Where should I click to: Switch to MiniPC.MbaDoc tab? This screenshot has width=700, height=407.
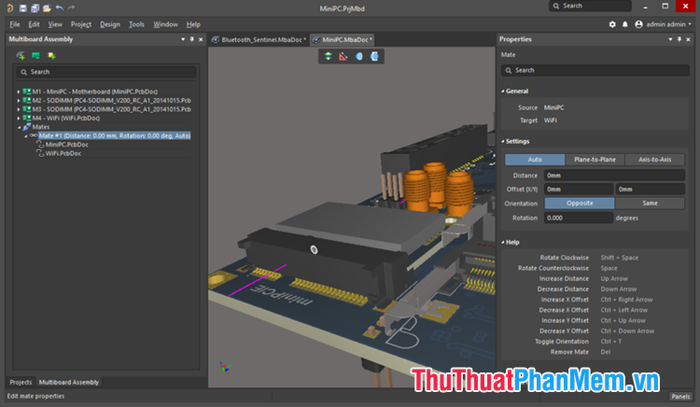point(342,40)
